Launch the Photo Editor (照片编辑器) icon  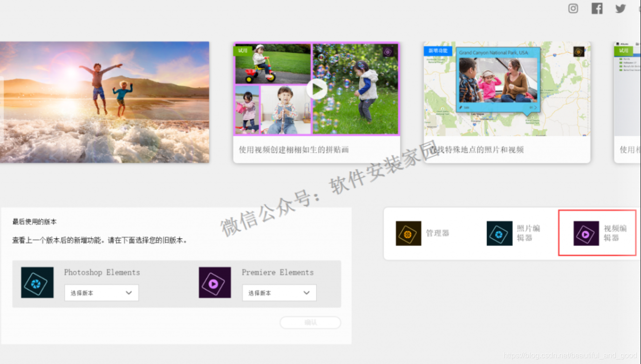(x=499, y=233)
